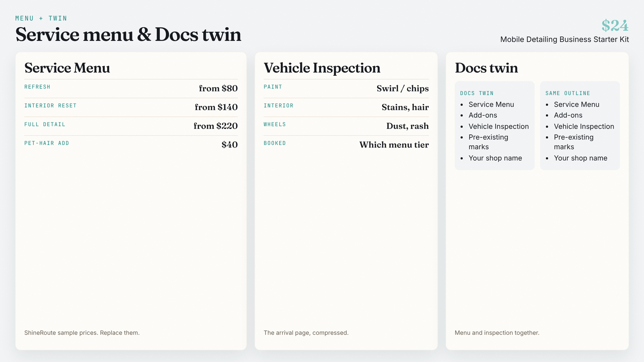The image size is (644, 362).
Task: Select 'Vehicle Inspection' in the DOCS TWIN list
Action: (499, 126)
